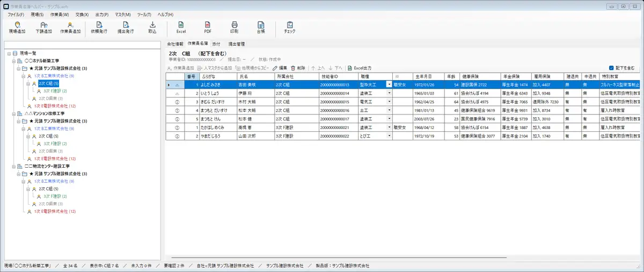Click the 下へ down-arrow button
The height and width of the screenshot is (272, 644).
[x=335, y=68]
